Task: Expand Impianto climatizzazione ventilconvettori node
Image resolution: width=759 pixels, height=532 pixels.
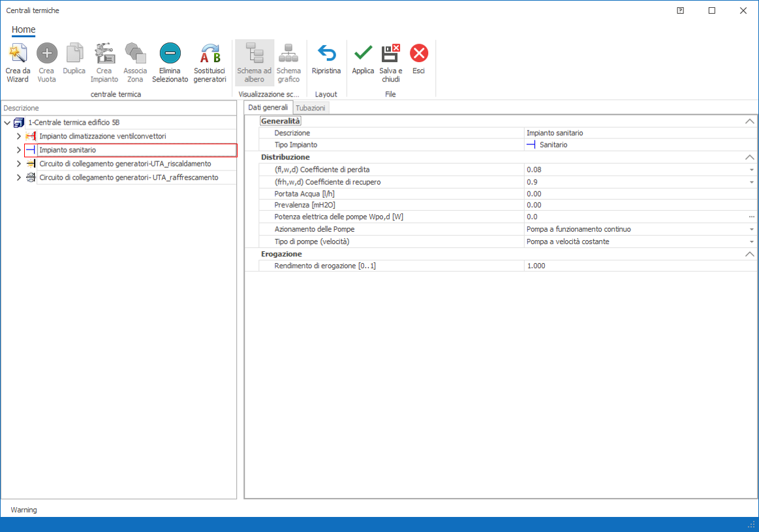Action: [18, 136]
